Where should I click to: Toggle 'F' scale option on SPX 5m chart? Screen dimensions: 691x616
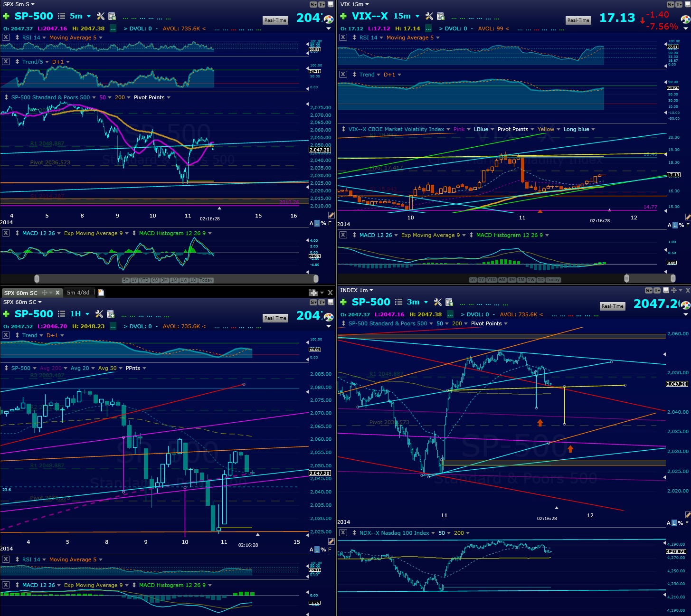coord(330,224)
